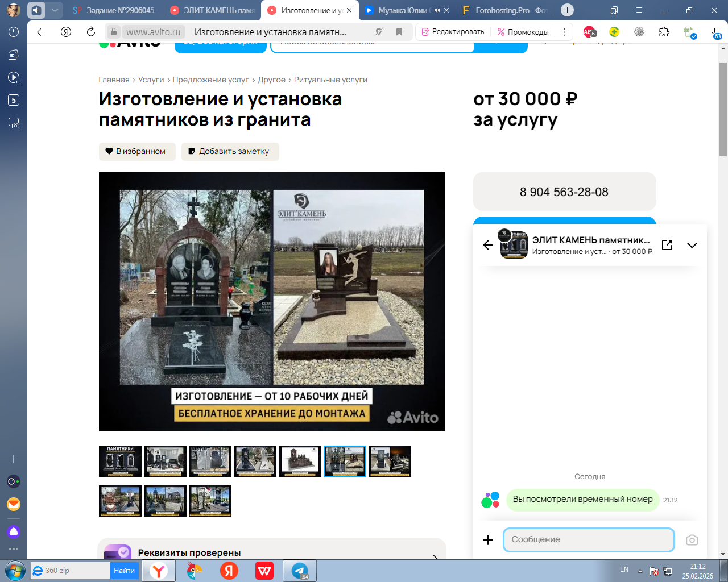Open the extensions puzzle icon
Screen dimensions: 728x582
coord(664,32)
